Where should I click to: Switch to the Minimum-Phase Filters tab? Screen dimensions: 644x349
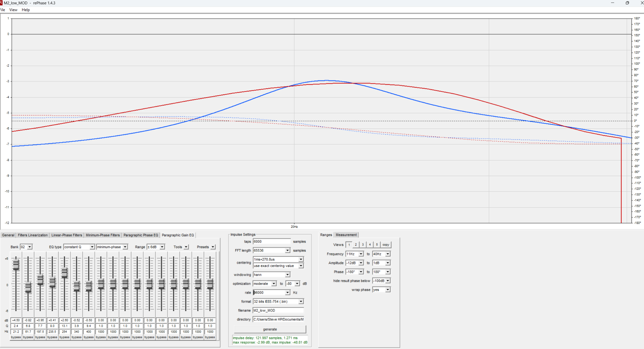[103, 235]
